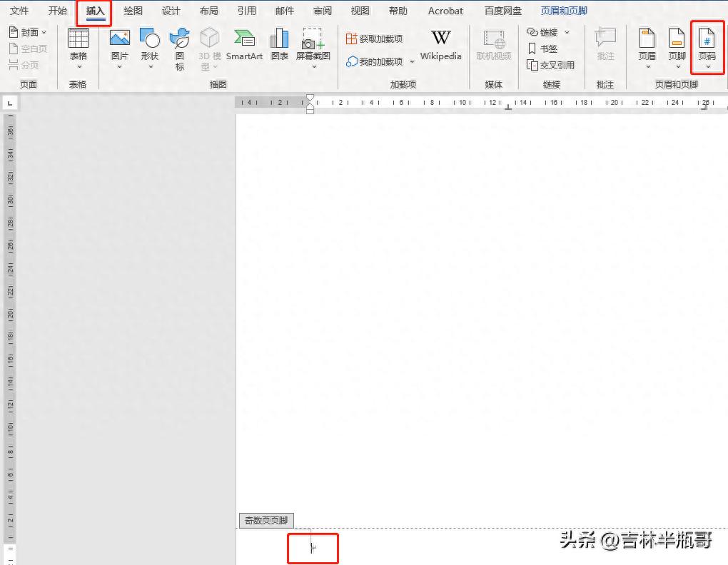Expand the 页码 page number dropdown
The width and height of the screenshot is (728, 565).
click(x=707, y=67)
